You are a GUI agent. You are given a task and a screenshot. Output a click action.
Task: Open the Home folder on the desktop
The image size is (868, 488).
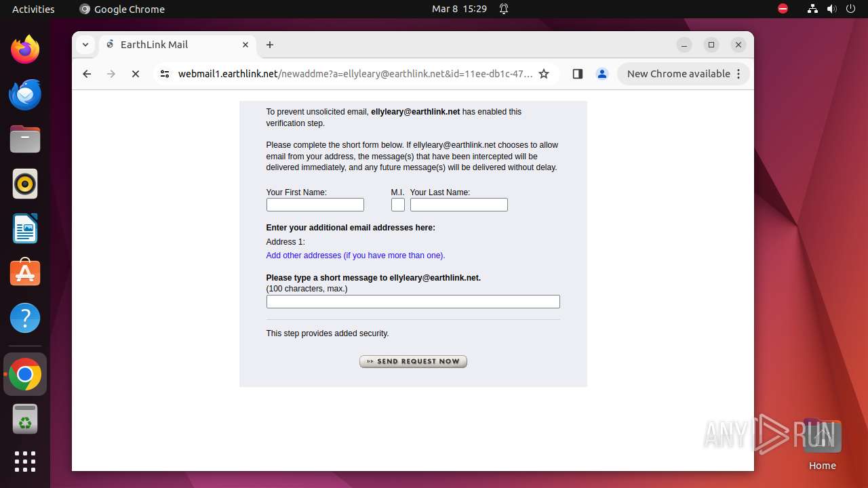[822, 444]
